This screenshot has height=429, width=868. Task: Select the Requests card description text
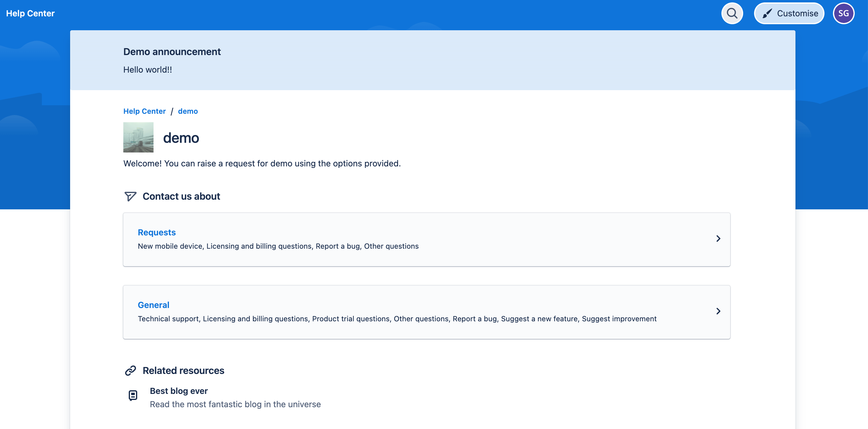click(278, 246)
